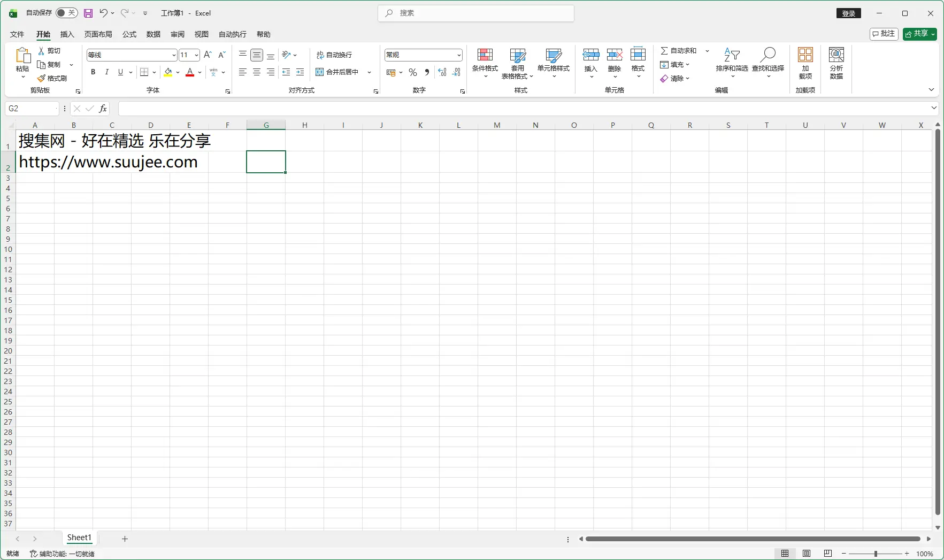
Task: Open the Formulas (公式) ribbon tab
Action: tap(129, 34)
